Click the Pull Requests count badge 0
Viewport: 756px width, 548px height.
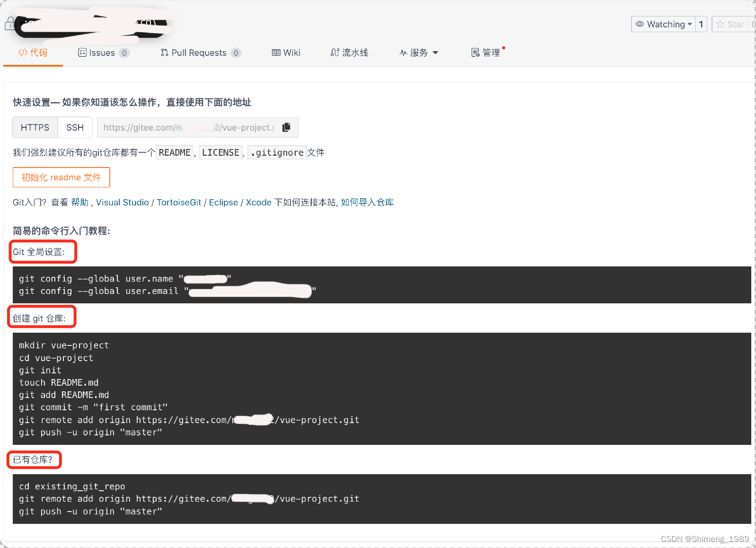coord(236,53)
